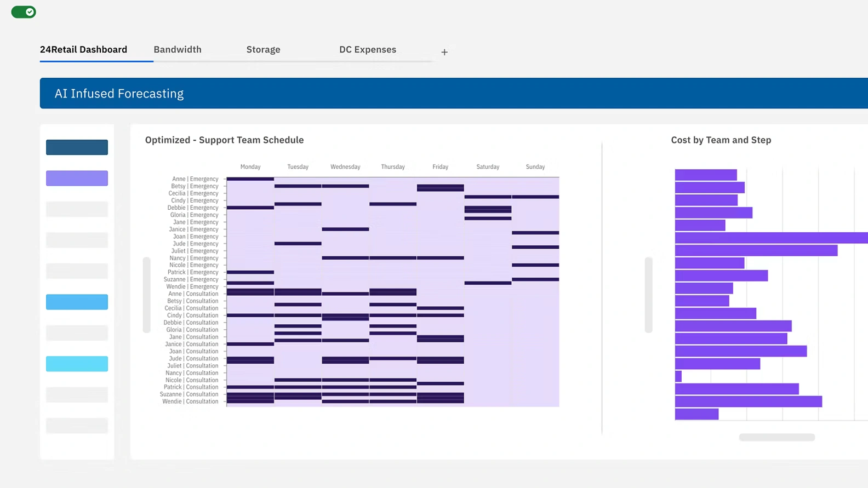Go to the DC Expenses tab

pyautogui.click(x=367, y=49)
